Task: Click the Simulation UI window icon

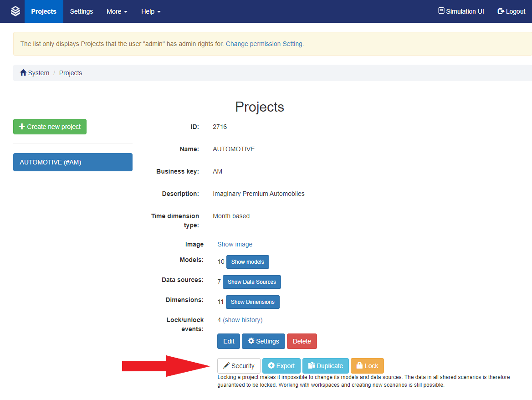Action: coord(441,11)
